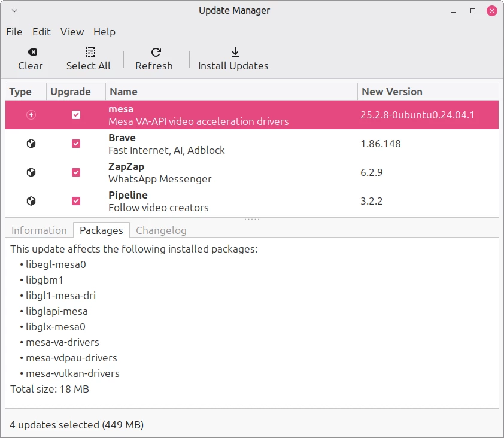Click libegl-mesa0 in package list
This screenshot has width=504, height=438.
[56, 264]
